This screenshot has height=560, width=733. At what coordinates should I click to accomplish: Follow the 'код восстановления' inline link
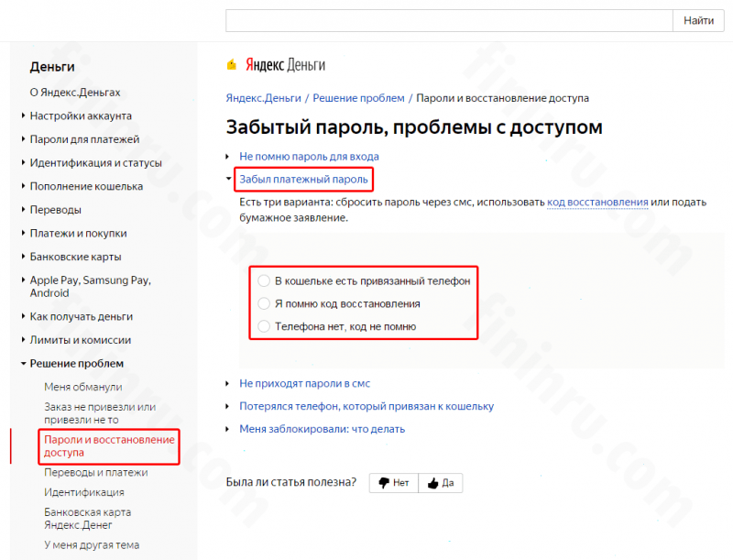pyautogui.click(x=597, y=202)
